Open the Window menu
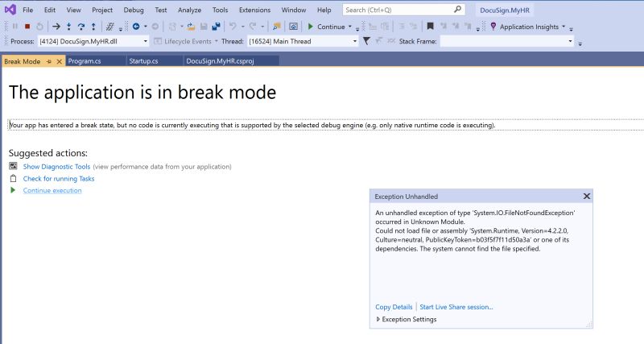 click(x=294, y=10)
